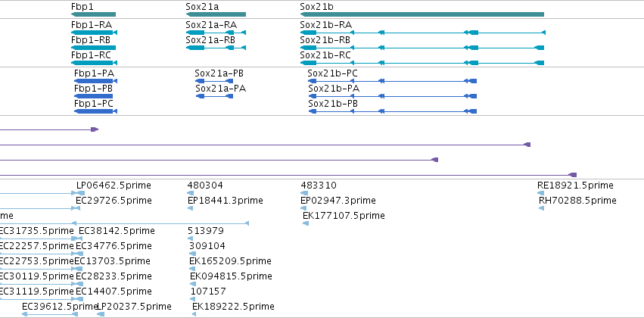Screen dimensions: 644x318
Task: Click the label Sox21a
Action: (202, 7)
